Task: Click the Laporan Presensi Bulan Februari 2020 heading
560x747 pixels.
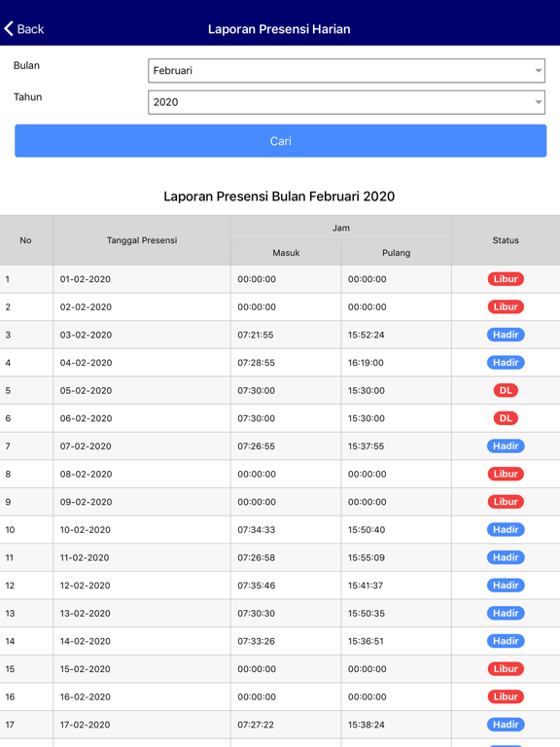Action: click(279, 196)
